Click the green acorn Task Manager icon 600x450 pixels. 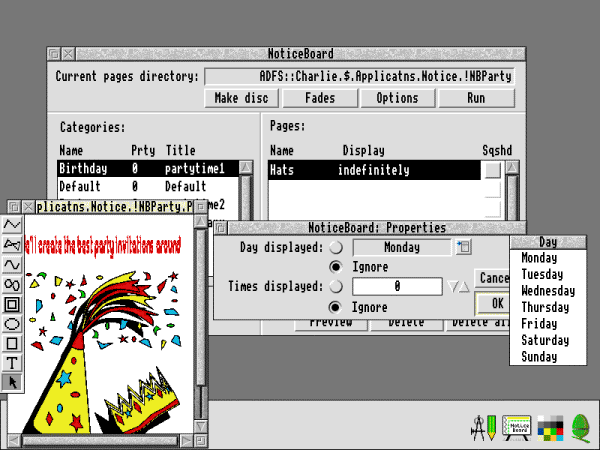[x=579, y=427]
